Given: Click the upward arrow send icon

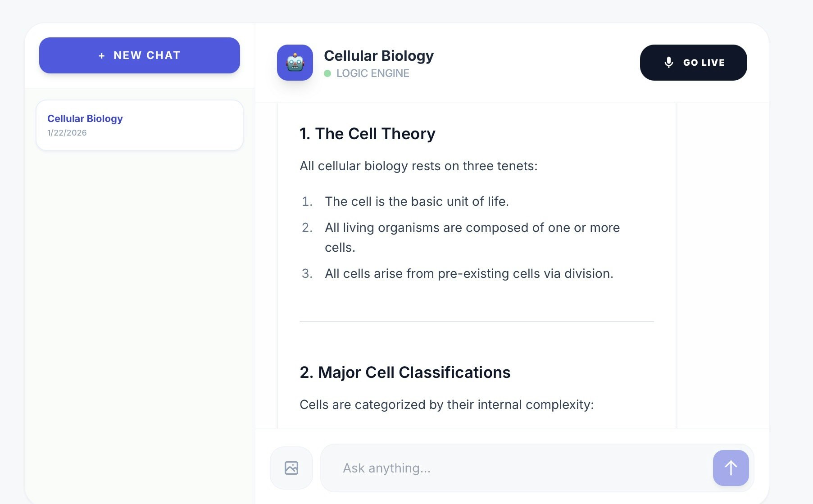Looking at the screenshot, I should 730,468.
